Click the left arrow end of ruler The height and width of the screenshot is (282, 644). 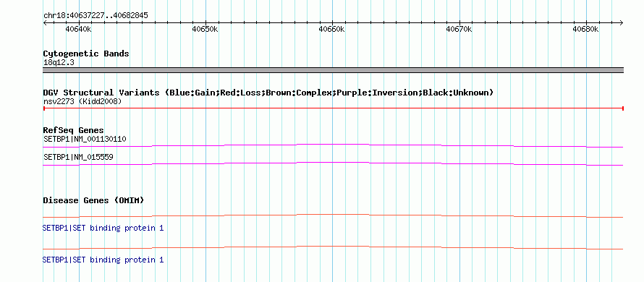(x=45, y=22)
